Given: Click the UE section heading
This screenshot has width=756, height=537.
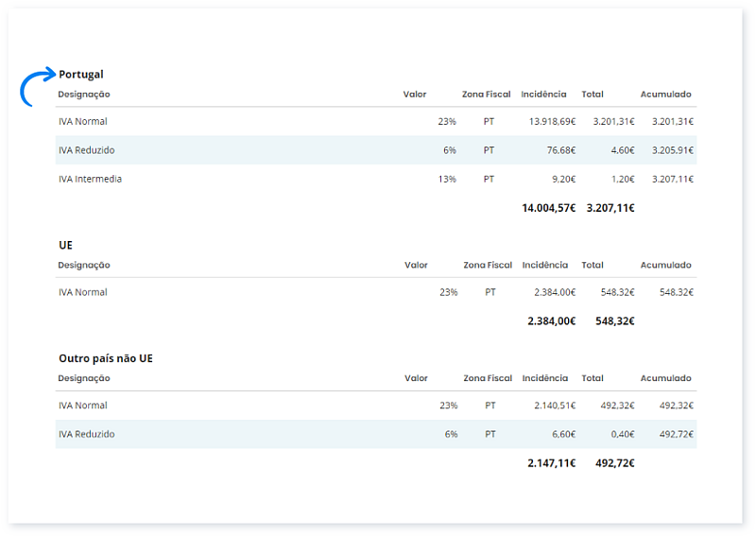Looking at the screenshot, I should point(65,245).
